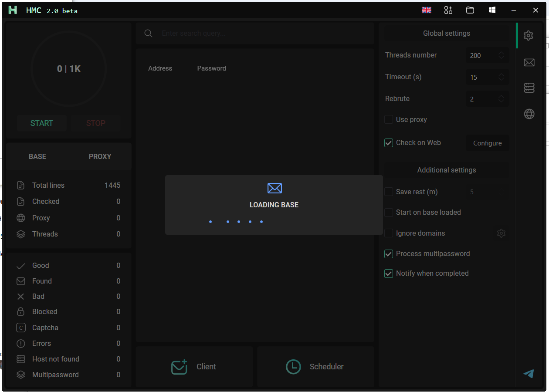The image size is (549, 392).
Task: Open the envelope mail tab in right sidebar
Action: [x=529, y=63]
